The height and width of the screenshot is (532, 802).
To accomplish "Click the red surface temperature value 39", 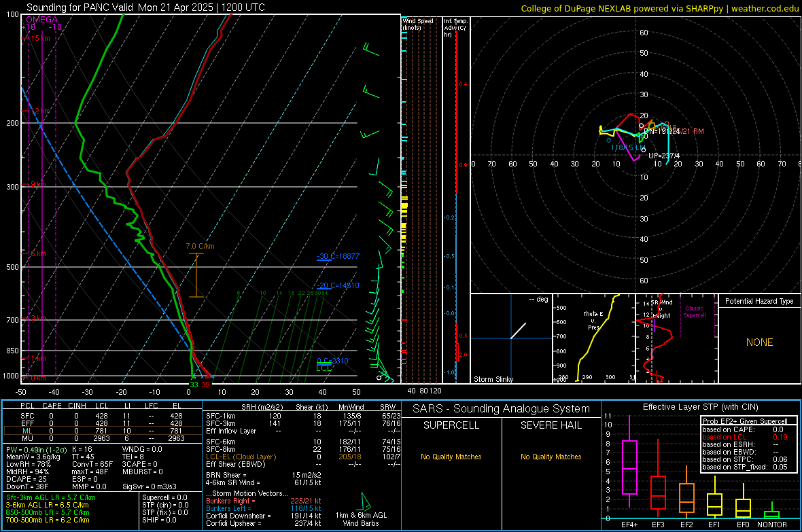I will [x=206, y=385].
